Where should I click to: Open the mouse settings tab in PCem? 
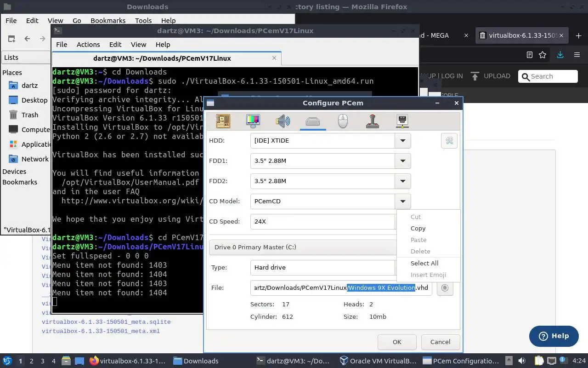343,121
